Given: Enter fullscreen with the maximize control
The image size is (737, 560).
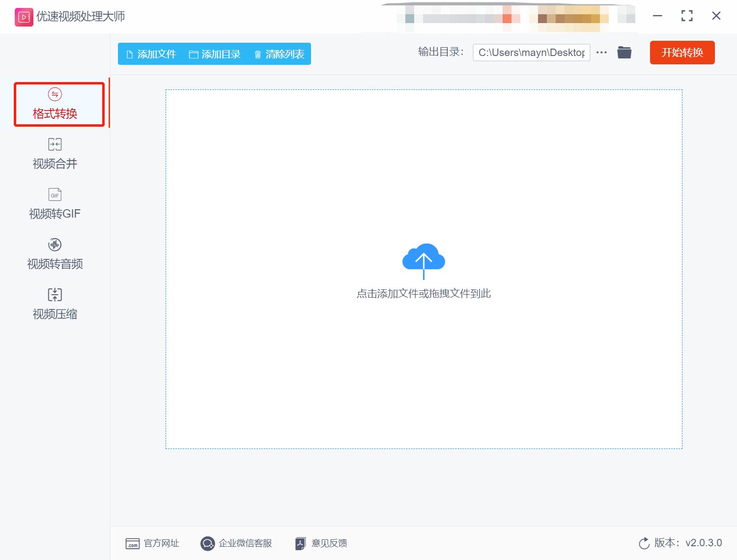Looking at the screenshot, I should (686, 16).
